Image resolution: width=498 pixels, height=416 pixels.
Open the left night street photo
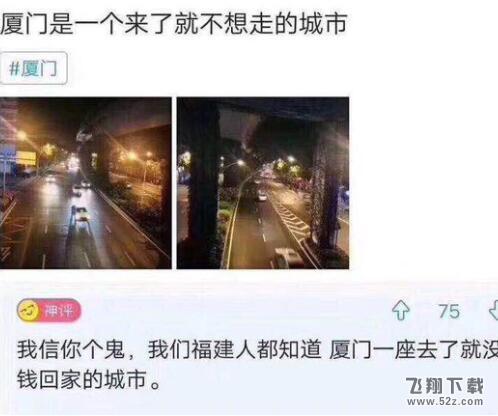tap(86, 183)
